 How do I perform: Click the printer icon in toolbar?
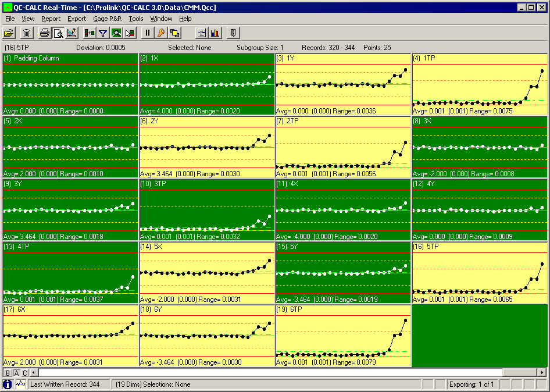click(x=45, y=33)
